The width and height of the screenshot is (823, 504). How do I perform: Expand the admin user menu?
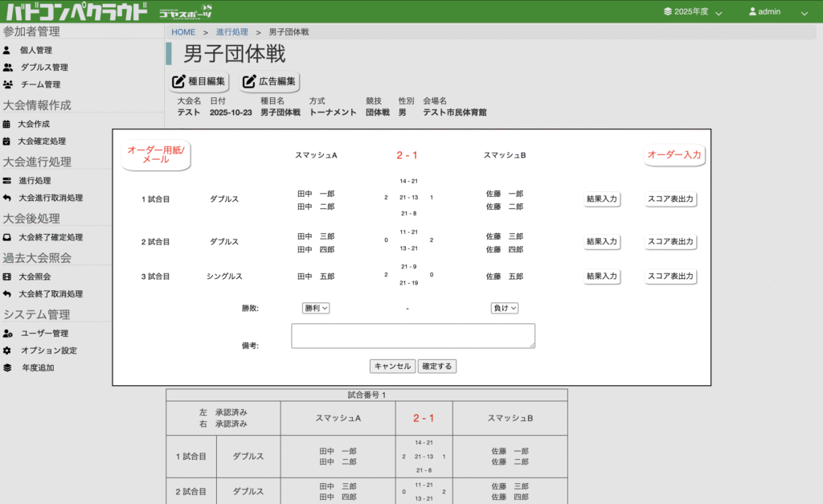click(777, 12)
